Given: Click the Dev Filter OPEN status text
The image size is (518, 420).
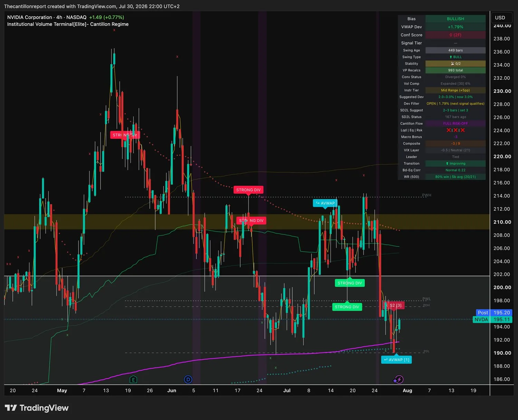Looking at the screenshot, I should 455,104.
